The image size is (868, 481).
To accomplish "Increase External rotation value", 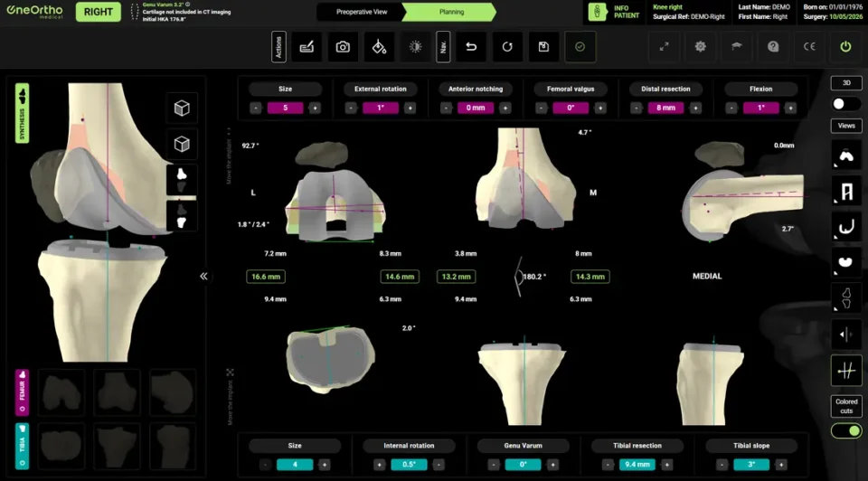I will pos(410,108).
